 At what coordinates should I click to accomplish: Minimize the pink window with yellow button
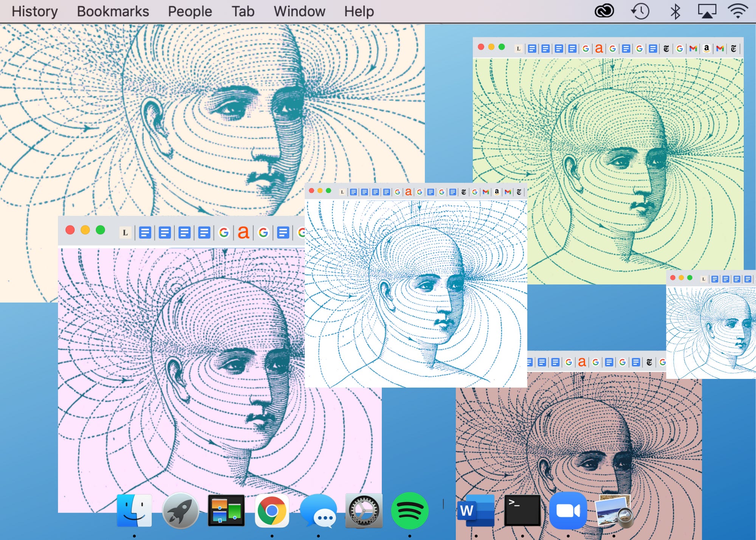coord(85,230)
